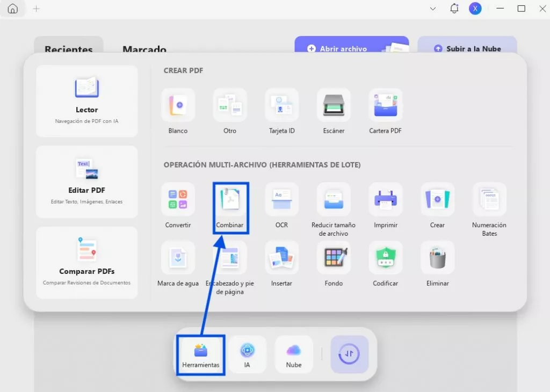Open the Herramientas button in bottom bar
This screenshot has width=550, height=392.
(x=201, y=354)
